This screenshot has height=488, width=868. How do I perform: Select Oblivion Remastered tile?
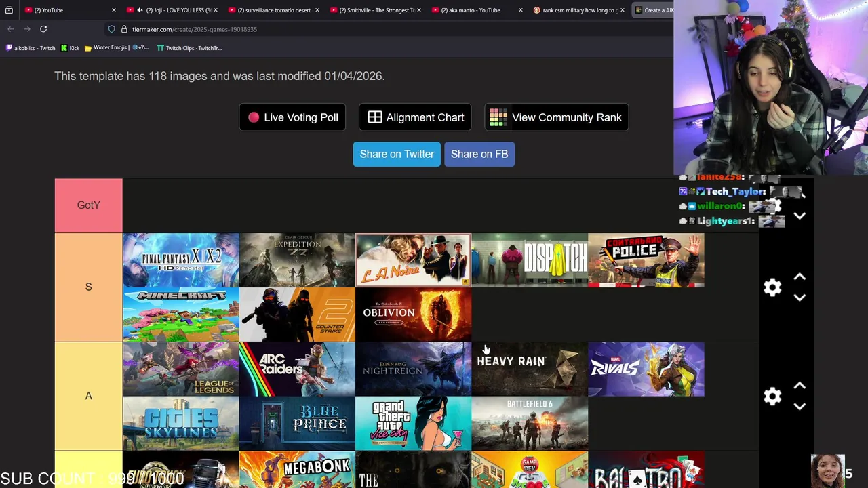pyautogui.click(x=414, y=314)
